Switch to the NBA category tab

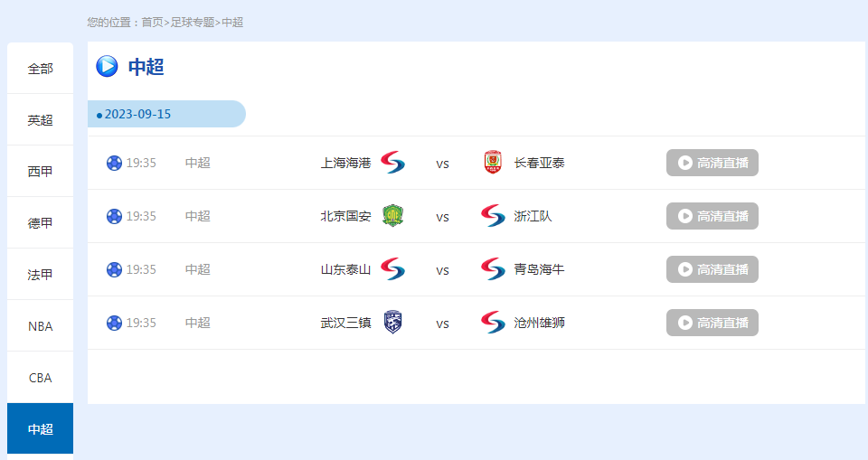(x=40, y=326)
